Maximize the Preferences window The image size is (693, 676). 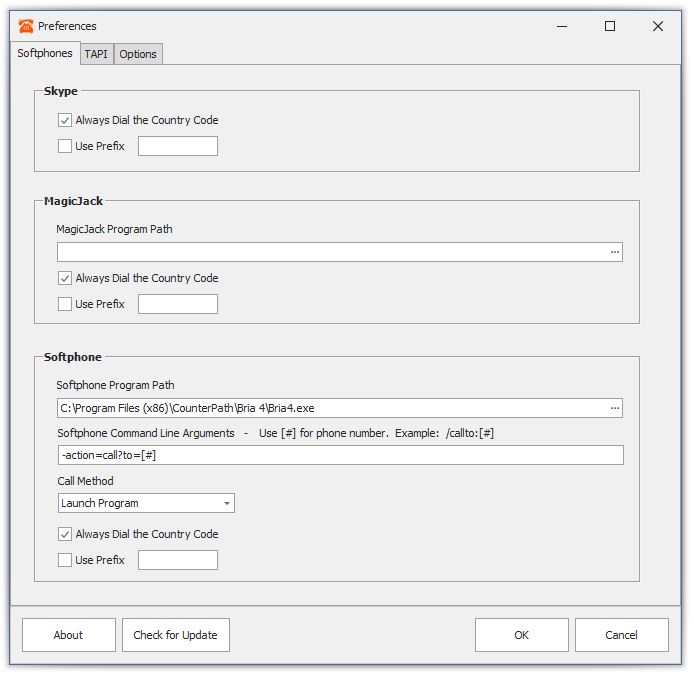click(x=609, y=26)
